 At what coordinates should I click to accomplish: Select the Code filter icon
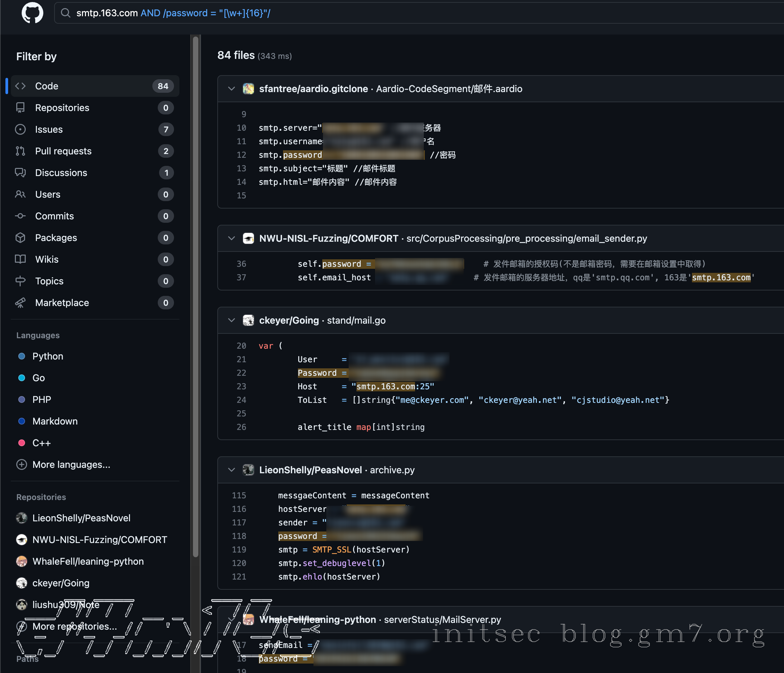coord(21,86)
